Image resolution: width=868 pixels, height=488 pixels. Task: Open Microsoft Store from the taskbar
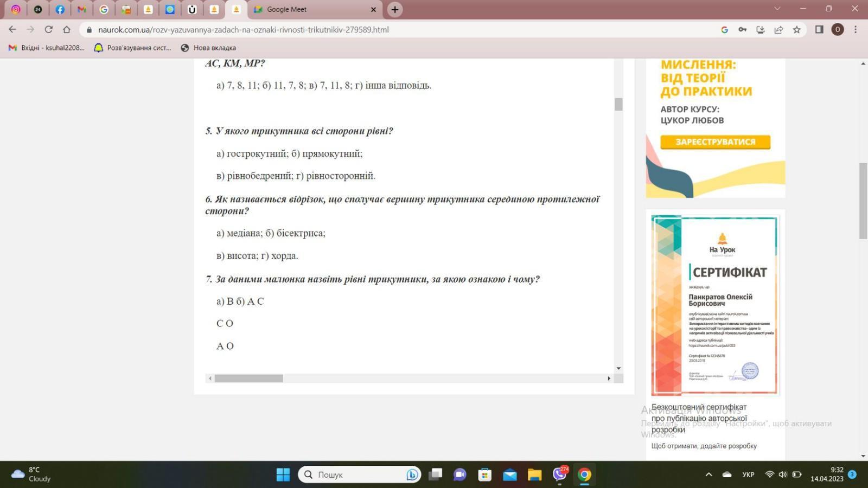485,474
